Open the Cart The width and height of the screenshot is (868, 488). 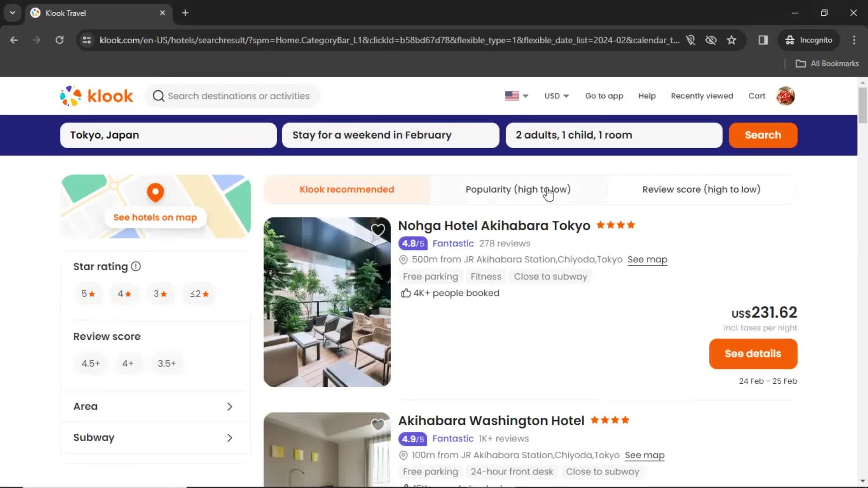click(x=757, y=96)
